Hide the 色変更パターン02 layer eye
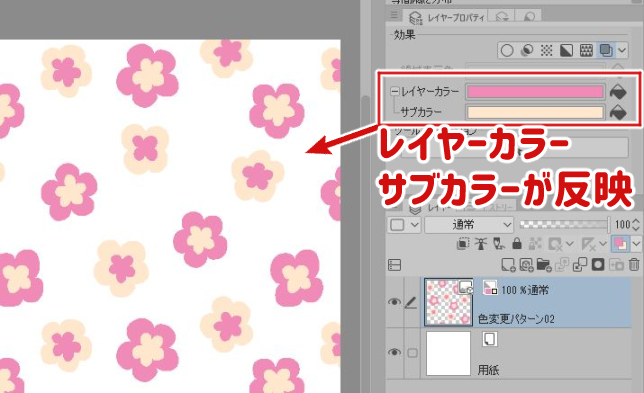This screenshot has height=393, width=644. pyautogui.click(x=394, y=302)
